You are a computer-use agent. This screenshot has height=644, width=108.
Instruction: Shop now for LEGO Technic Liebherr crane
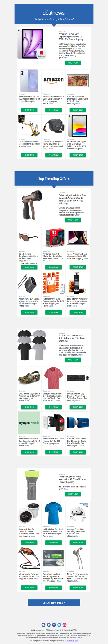coord(29,155)
